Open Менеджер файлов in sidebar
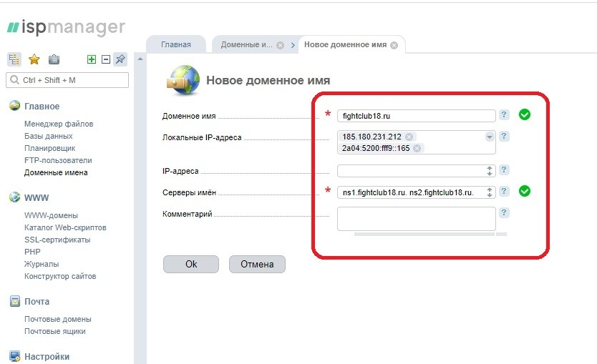Image resolution: width=597 pixels, height=364 pixels. click(x=59, y=124)
